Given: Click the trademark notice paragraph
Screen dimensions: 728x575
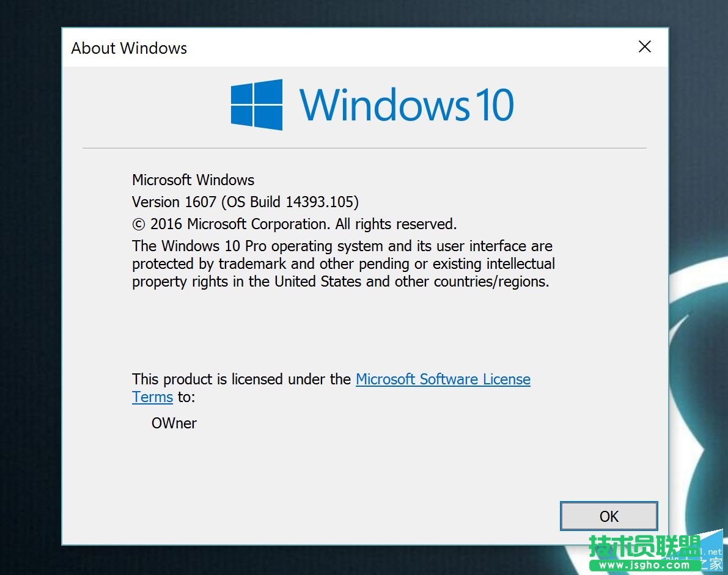Looking at the screenshot, I should (342, 263).
